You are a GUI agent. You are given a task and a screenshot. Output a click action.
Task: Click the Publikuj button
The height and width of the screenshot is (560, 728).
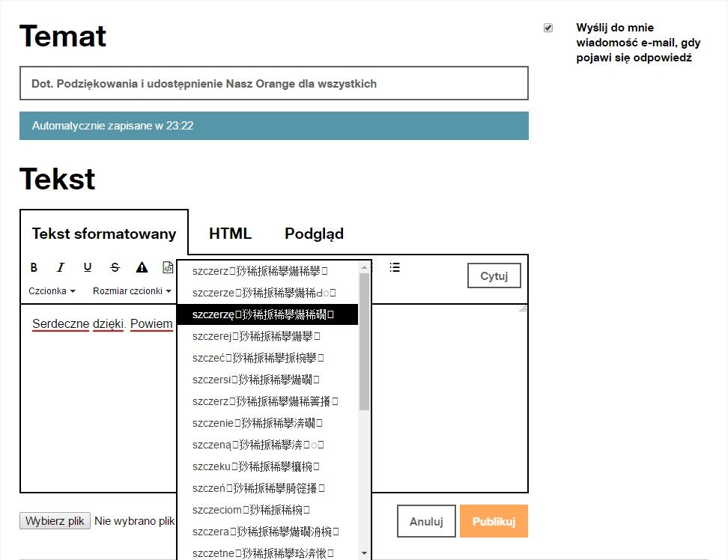[x=494, y=522]
